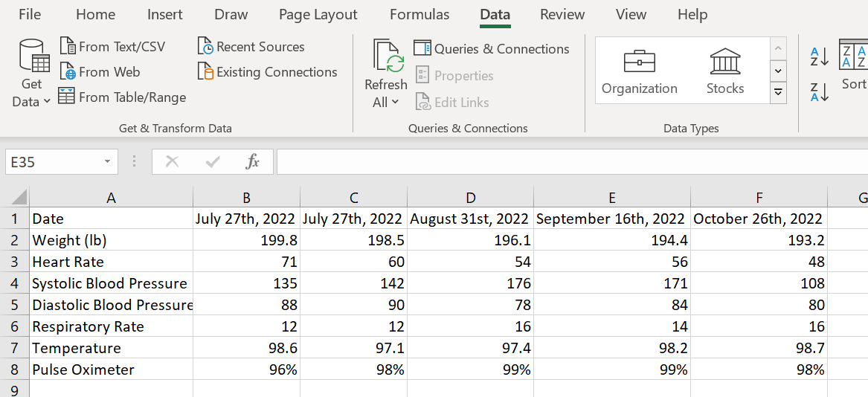Open Existing Connections

[267, 72]
